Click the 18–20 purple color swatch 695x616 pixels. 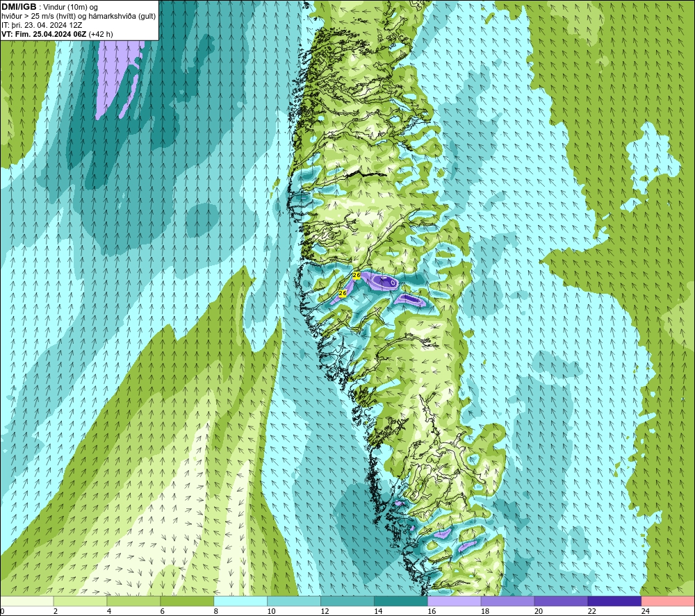click(507, 601)
